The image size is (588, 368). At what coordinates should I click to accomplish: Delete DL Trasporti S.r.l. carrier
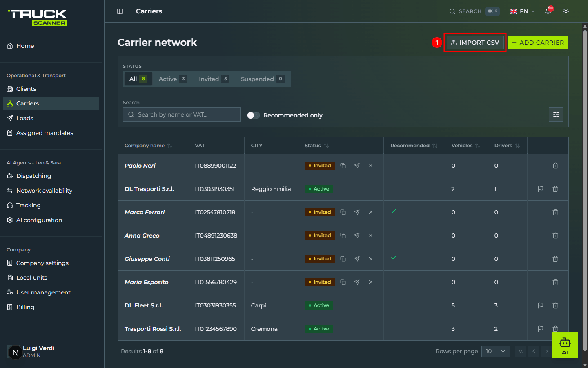point(555,189)
